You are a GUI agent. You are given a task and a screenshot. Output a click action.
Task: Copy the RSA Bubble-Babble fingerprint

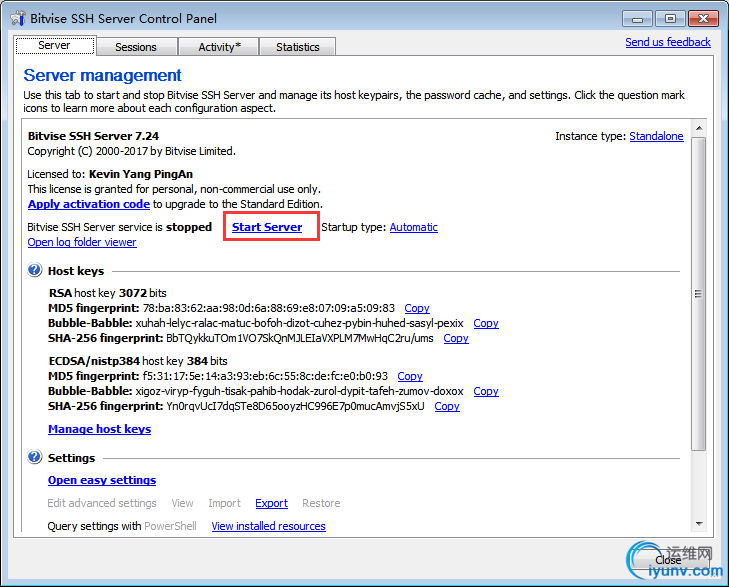click(486, 323)
